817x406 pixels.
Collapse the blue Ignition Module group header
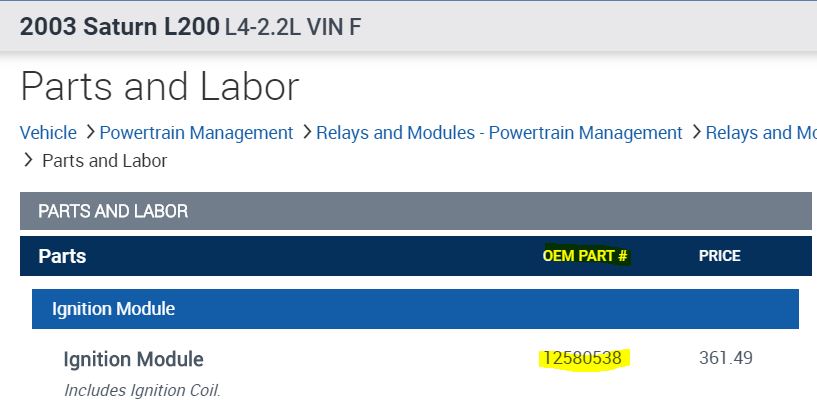click(415, 309)
